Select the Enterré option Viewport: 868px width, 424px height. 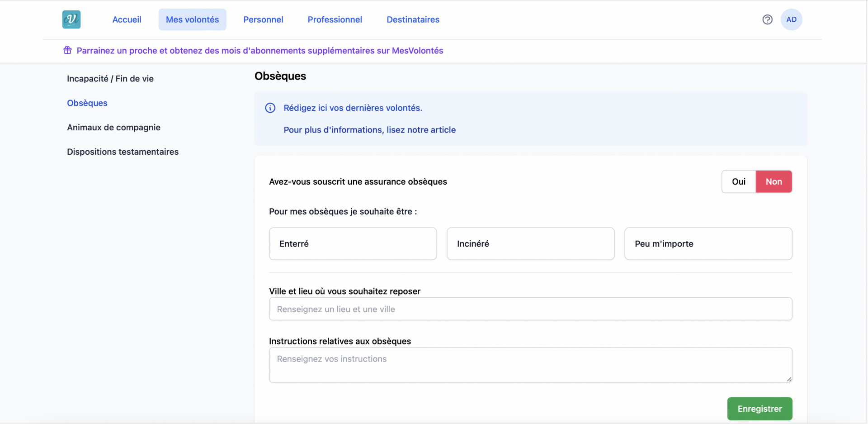pos(353,243)
